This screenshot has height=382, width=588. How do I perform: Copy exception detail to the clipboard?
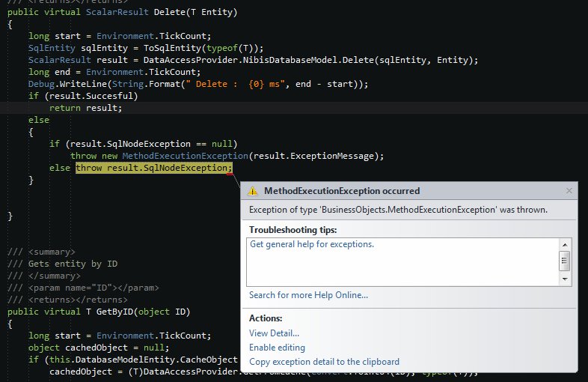tap(324, 362)
